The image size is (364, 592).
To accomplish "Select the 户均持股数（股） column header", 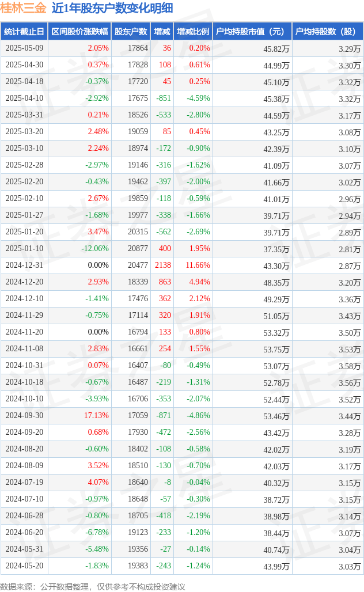I will point(326,32).
